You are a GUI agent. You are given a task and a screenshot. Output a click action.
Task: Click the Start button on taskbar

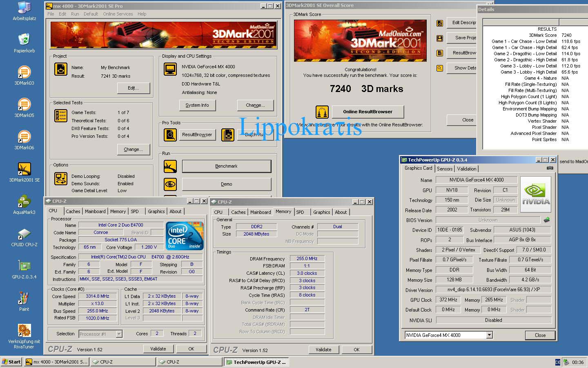11,362
